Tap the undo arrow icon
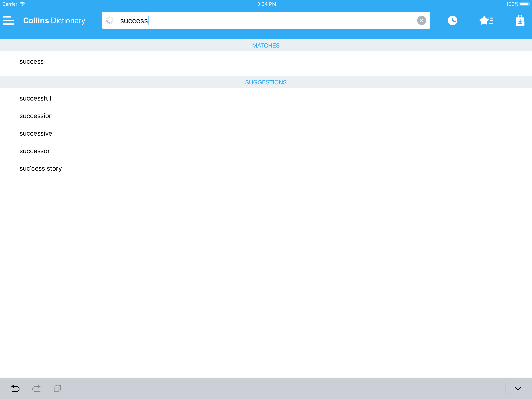 [15, 388]
